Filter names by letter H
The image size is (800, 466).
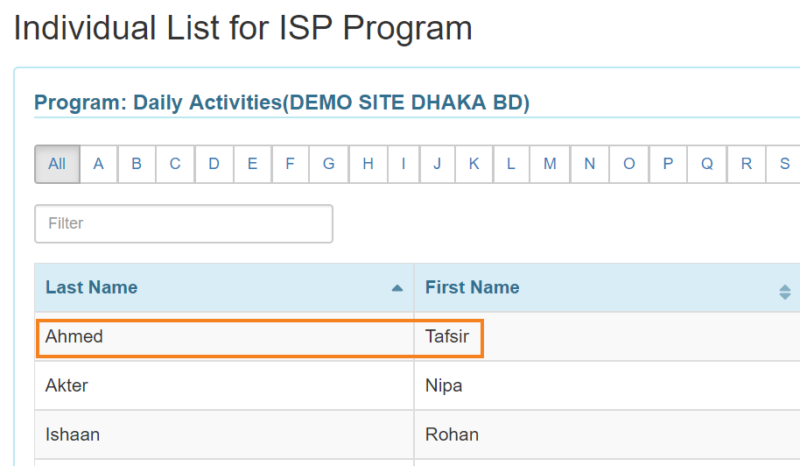point(368,164)
